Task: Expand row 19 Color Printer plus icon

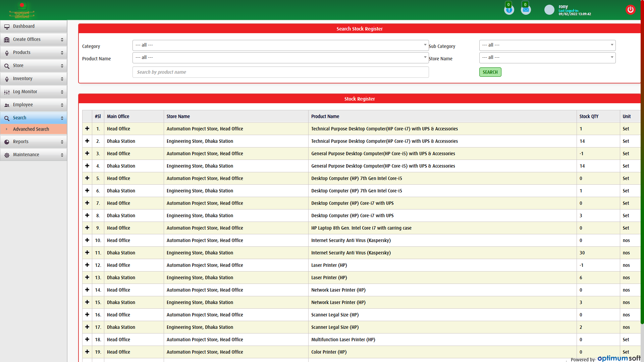Action: 87,352
